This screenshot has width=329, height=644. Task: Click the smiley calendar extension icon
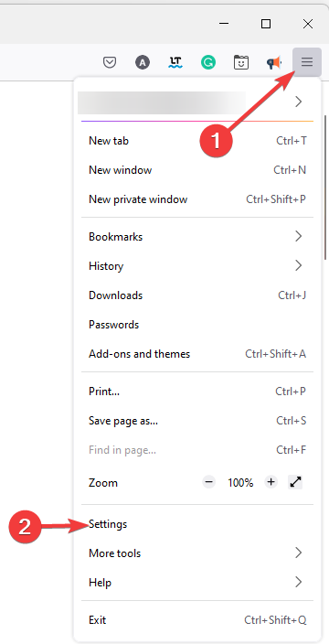241,62
